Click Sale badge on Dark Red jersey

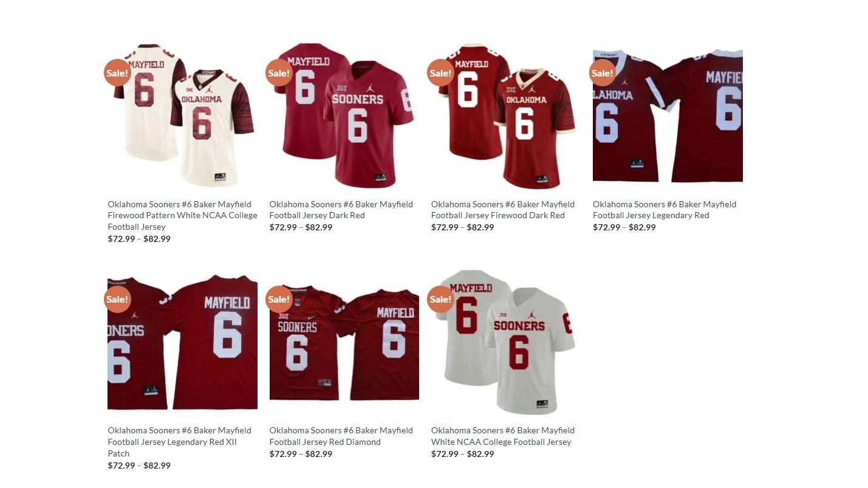click(279, 73)
